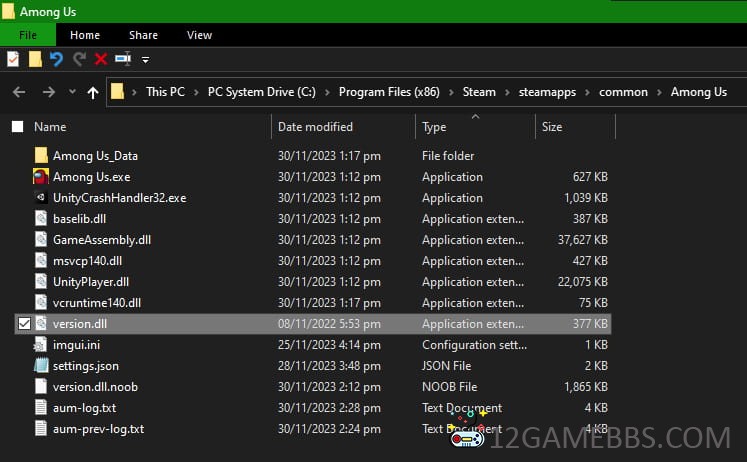Select the version.dll.noob file name
This screenshot has height=462, width=747.
[x=95, y=387]
